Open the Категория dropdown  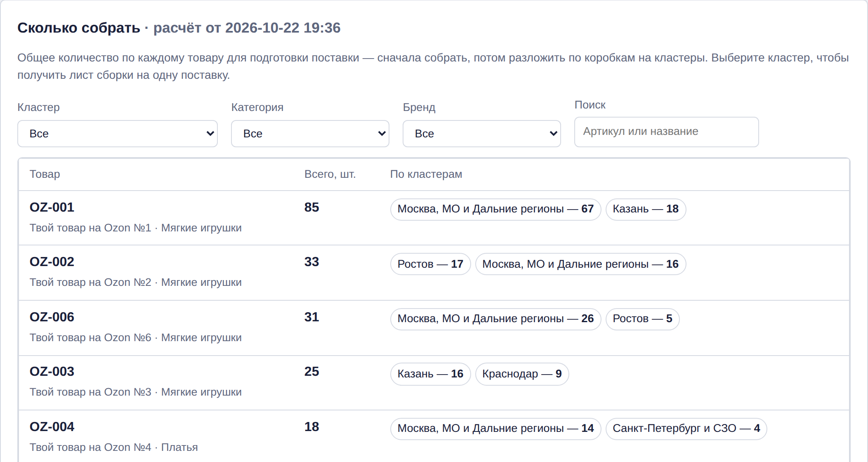pyautogui.click(x=310, y=134)
